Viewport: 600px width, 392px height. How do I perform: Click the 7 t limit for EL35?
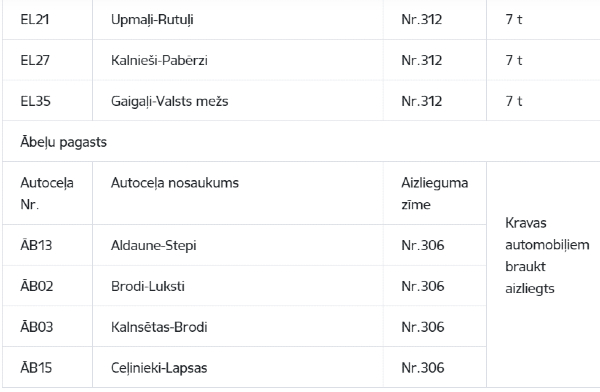click(514, 101)
